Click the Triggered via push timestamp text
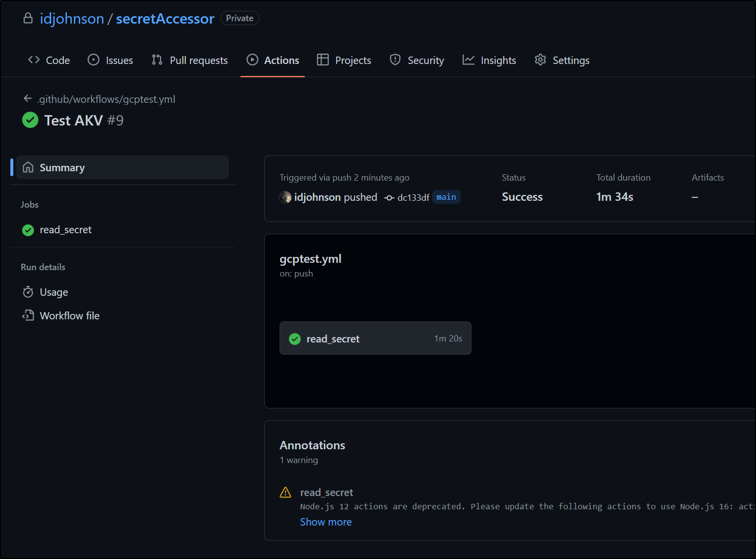The image size is (756, 559). pos(345,178)
